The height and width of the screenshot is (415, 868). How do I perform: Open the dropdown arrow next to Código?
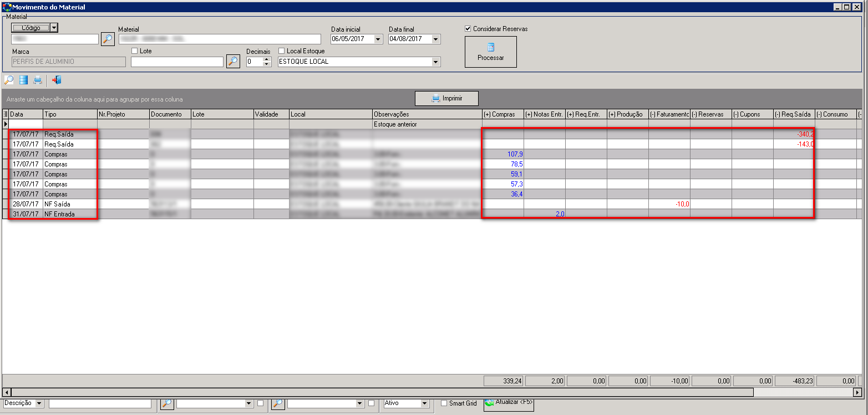54,27
